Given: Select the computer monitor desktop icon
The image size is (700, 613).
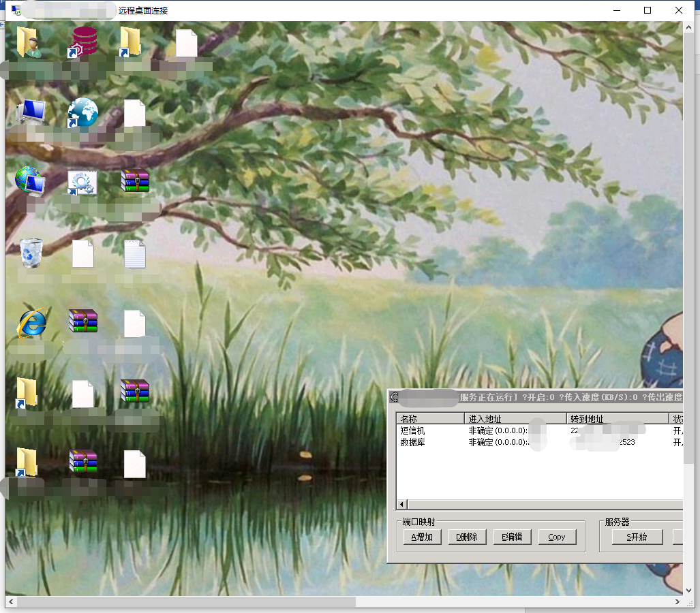Looking at the screenshot, I should click(31, 112).
